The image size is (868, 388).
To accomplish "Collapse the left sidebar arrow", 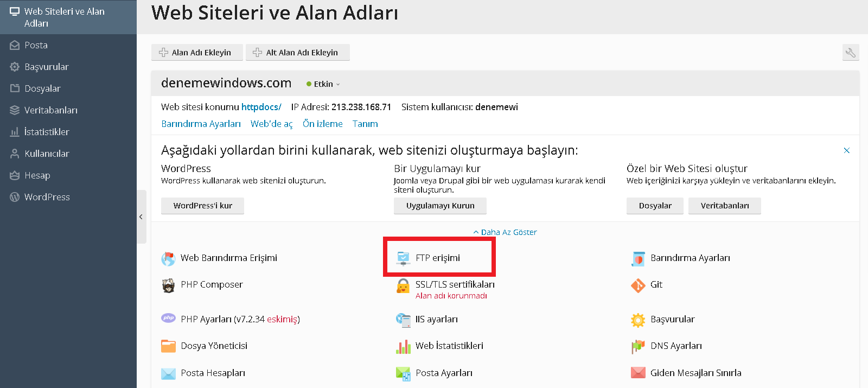I will point(141,217).
